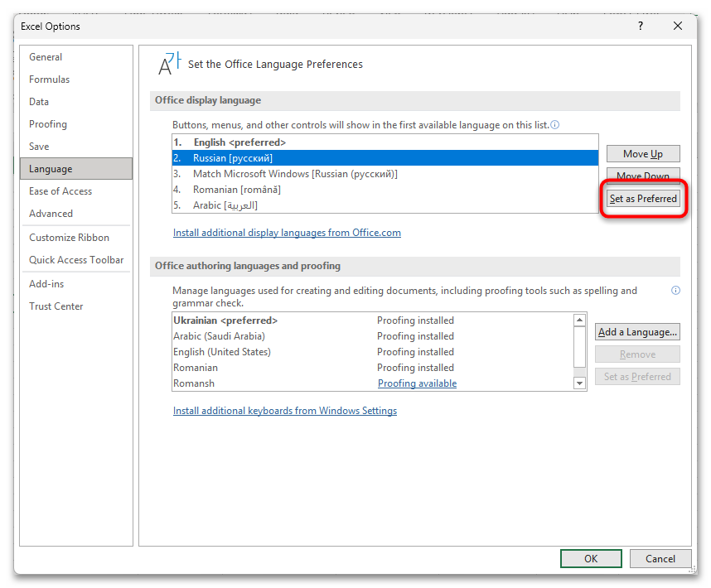Click the Move Up button
This screenshot has width=711, height=588.
(x=643, y=154)
